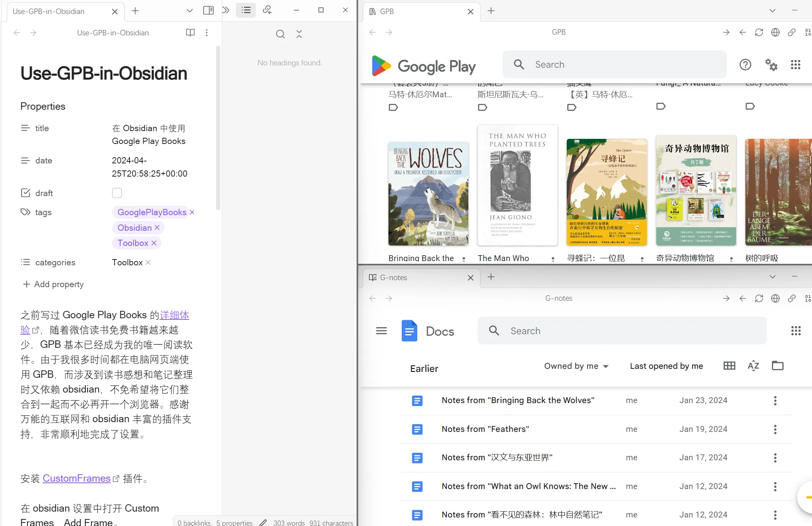The image size is (812, 526).
Task: Collapse all icon in outline panel
Action: click(299, 34)
